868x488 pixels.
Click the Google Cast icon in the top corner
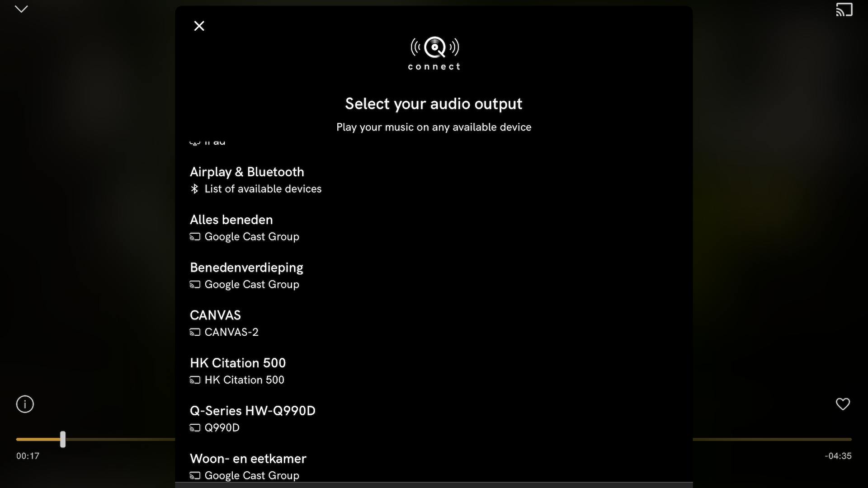(844, 9)
